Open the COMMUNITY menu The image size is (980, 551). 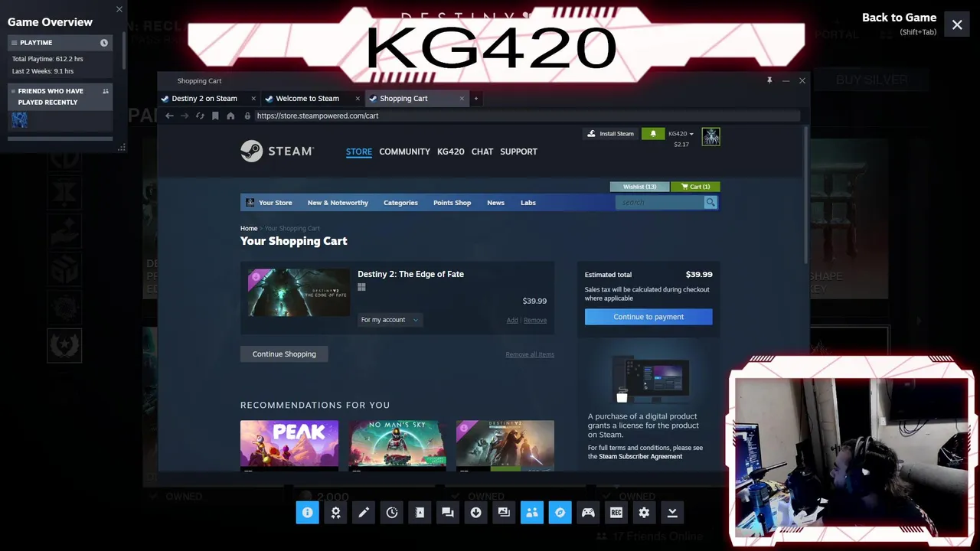pyautogui.click(x=404, y=152)
